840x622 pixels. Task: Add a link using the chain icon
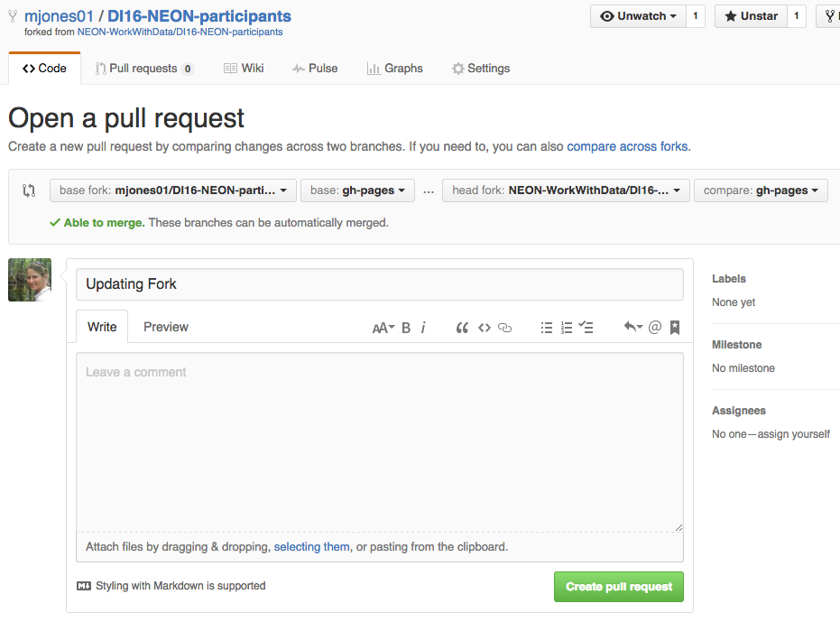click(504, 328)
